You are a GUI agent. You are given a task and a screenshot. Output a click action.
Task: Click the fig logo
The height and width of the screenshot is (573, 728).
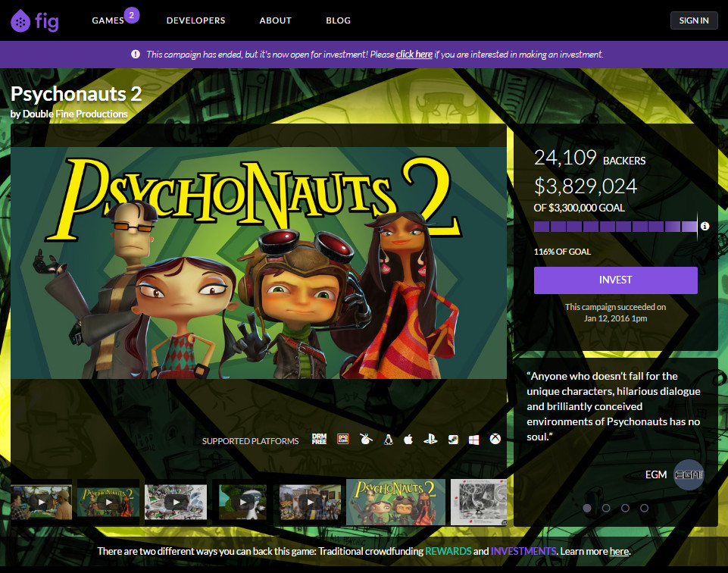point(35,20)
